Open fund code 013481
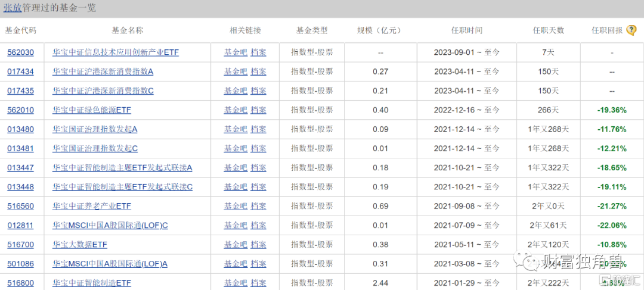The width and height of the screenshot is (644, 290). pyautogui.click(x=20, y=148)
